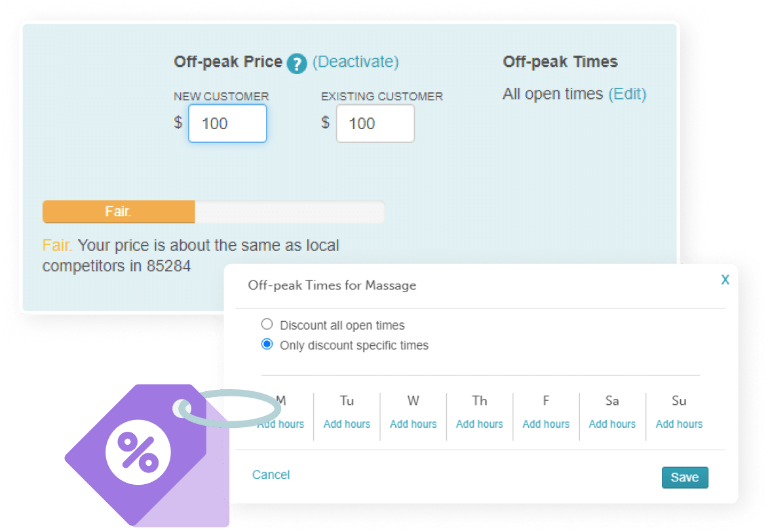Add hours for Thursday
The width and height of the screenshot is (768, 532).
click(480, 425)
